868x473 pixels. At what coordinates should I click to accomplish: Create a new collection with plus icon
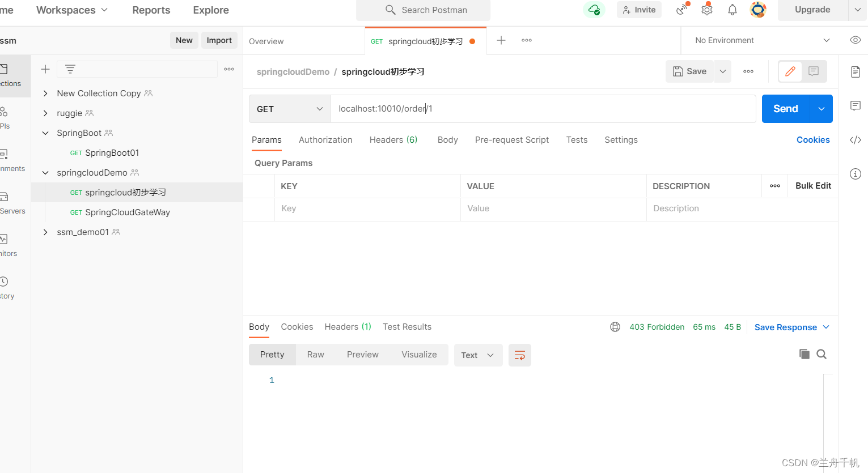45,69
